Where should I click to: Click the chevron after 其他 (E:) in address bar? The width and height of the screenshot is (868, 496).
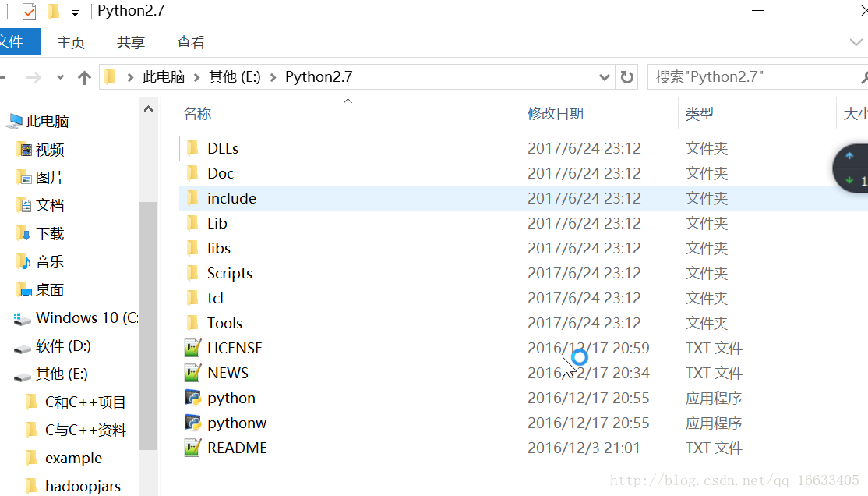[x=273, y=77]
